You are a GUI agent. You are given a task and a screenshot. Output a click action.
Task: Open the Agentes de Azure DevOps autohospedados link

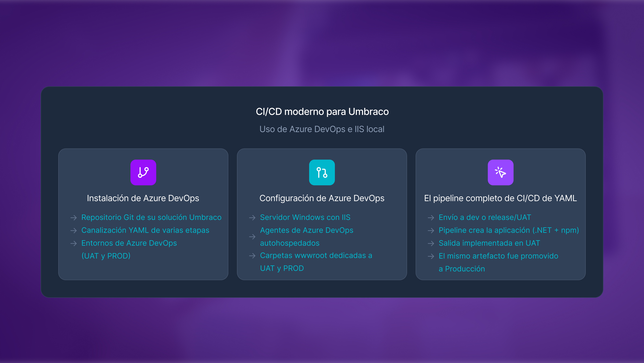(306, 236)
